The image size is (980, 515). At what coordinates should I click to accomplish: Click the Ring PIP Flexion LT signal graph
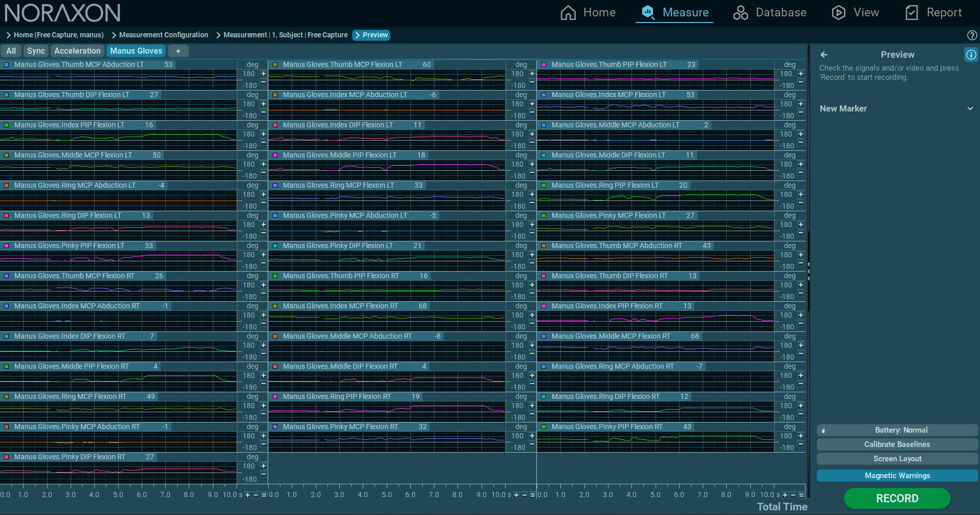(656, 200)
